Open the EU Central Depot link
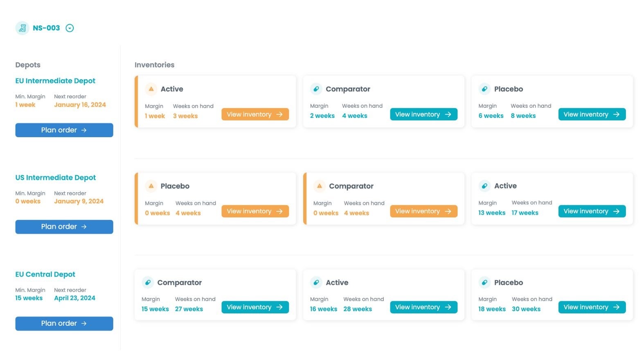This screenshot has width=644, height=363. pos(45,275)
